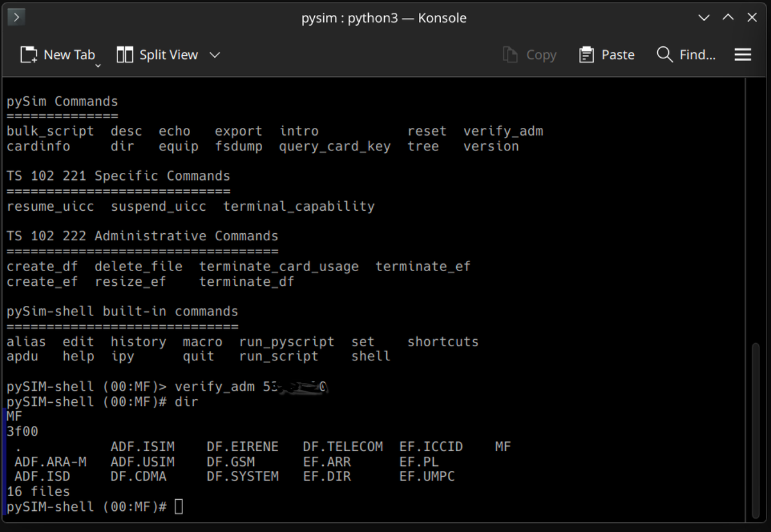Click the 'reset' command text
This screenshot has height=532, width=771.
click(427, 131)
